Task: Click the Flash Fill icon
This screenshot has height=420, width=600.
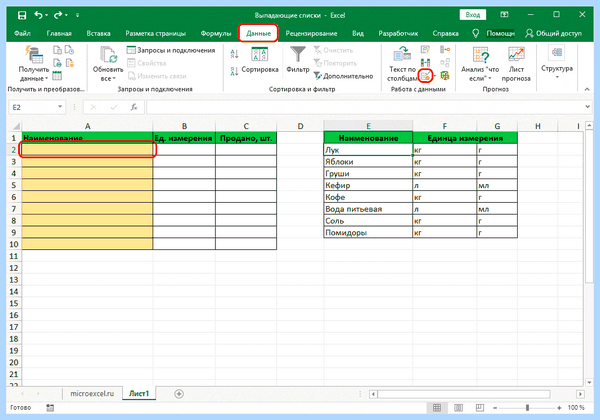Action: (425, 50)
